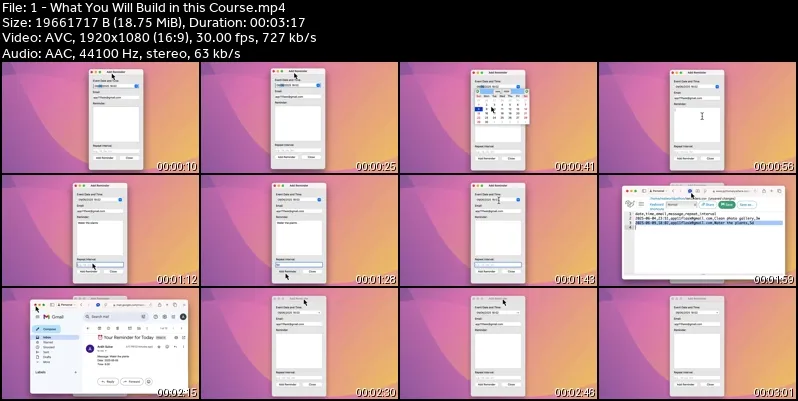Open the thumbnail frame stamped 00:02:30

pyautogui.click(x=299, y=343)
